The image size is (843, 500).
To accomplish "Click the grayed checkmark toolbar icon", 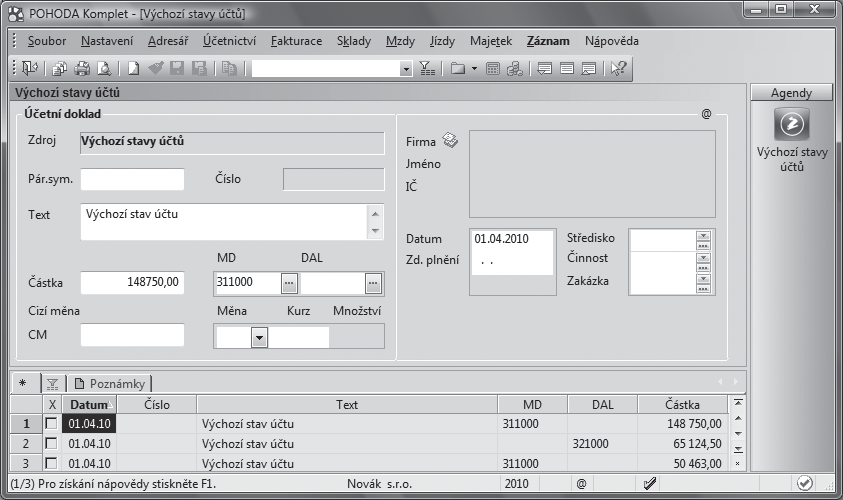I will coord(156,69).
